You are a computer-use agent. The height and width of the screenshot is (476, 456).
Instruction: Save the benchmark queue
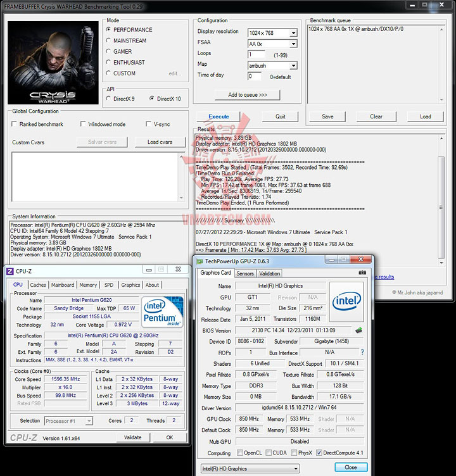point(327,116)
